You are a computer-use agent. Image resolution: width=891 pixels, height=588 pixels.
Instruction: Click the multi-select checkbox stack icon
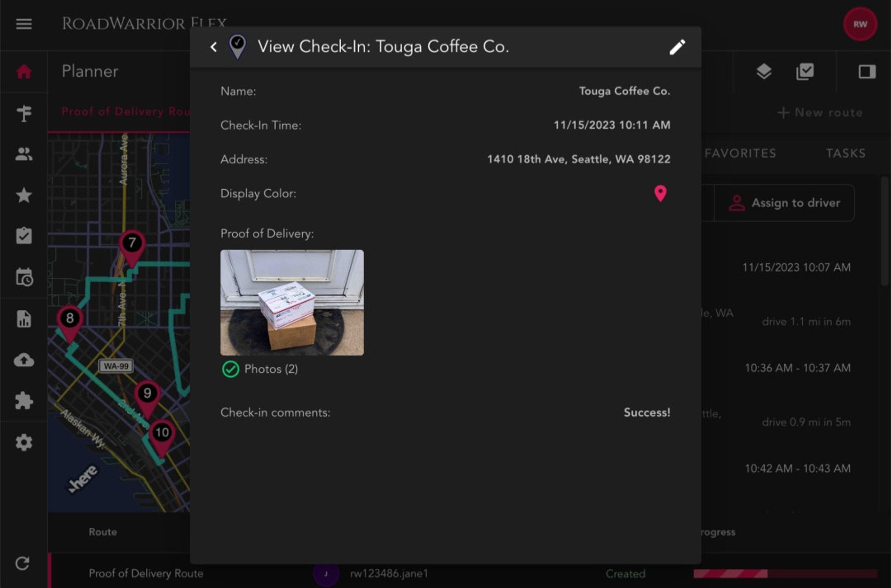805,71
